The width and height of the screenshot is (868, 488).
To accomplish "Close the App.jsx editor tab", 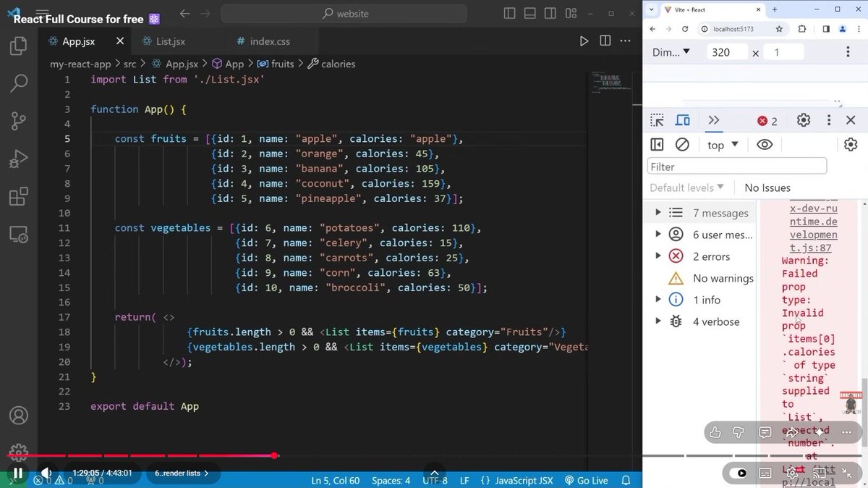I will click(x=119, y=42).
